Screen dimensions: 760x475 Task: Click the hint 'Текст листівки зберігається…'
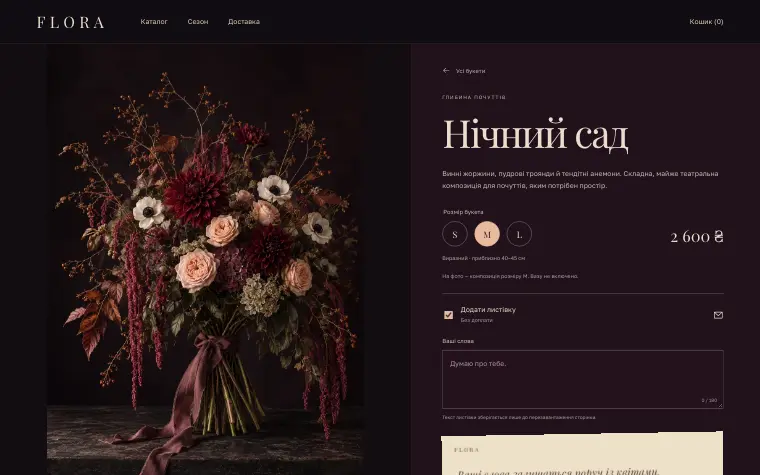pyautogui.click(x=519, y=417)
